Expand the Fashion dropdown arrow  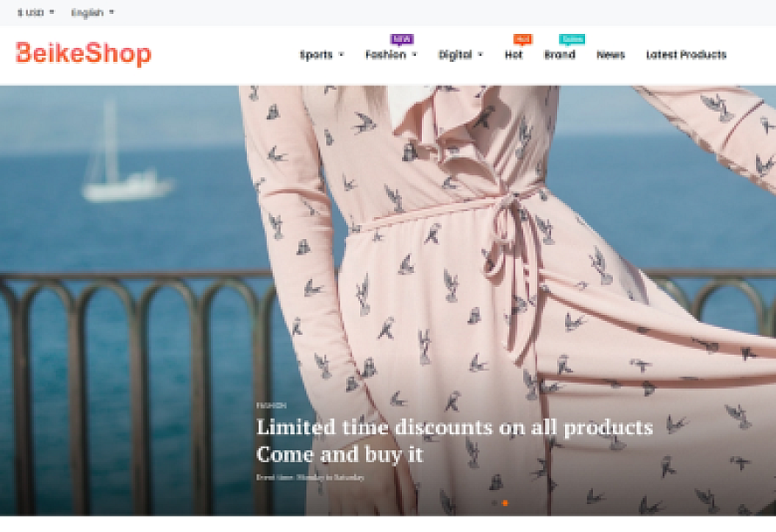click(415, 54)
